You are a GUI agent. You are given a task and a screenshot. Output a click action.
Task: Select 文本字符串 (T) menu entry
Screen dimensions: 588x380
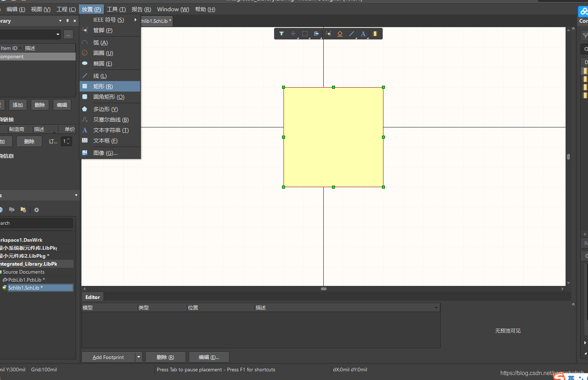pyautogui.click(x=110, y=130)
